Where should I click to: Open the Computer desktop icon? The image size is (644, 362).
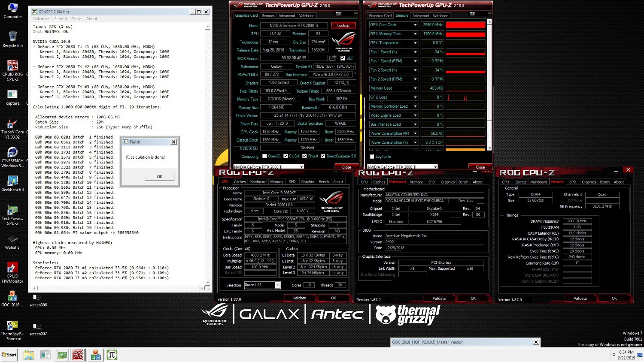[x=12, y=11]
